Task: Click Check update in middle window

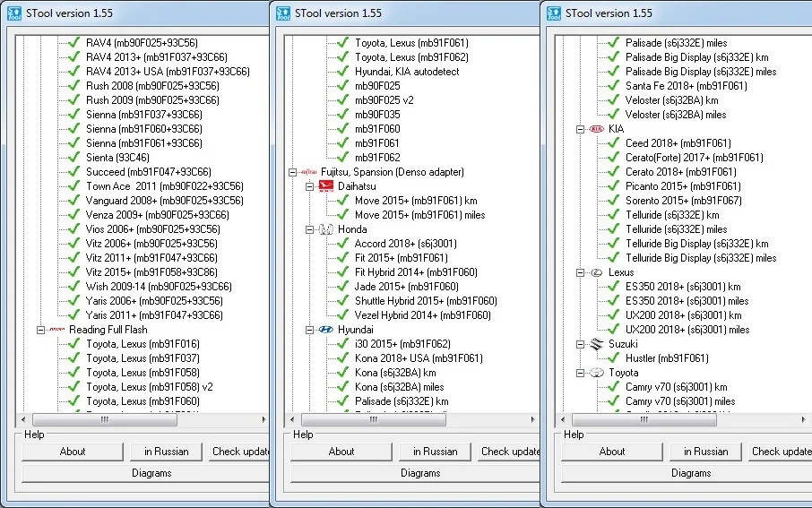Action: 509,452
